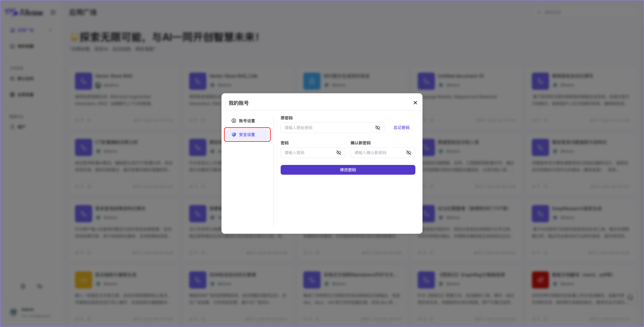This screenshot has width=644, height=327.
Task: Show the original password with the eye icon
Action: coord(378,128)
